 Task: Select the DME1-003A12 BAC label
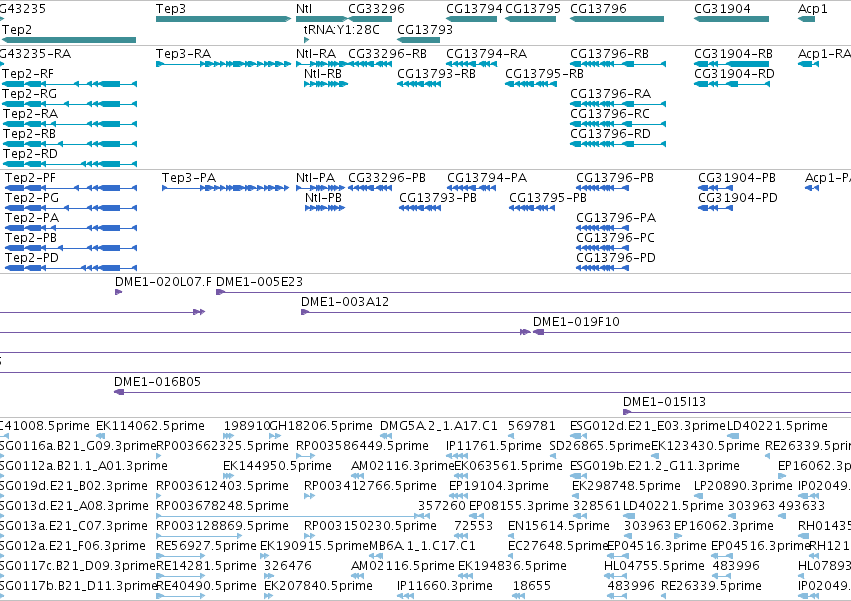(345, 302)
